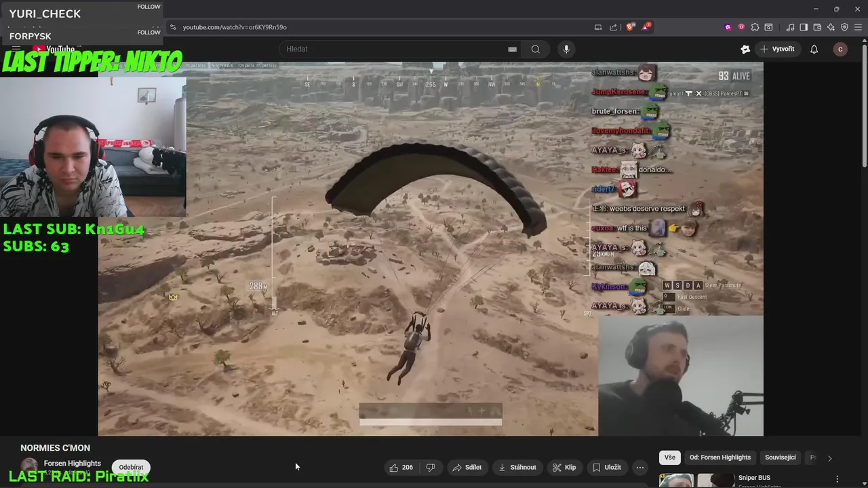This screenshot has width=868, height=488.
Task: Click the Sdílet share button
Action: pyautogui.click(x=467, y=467)
